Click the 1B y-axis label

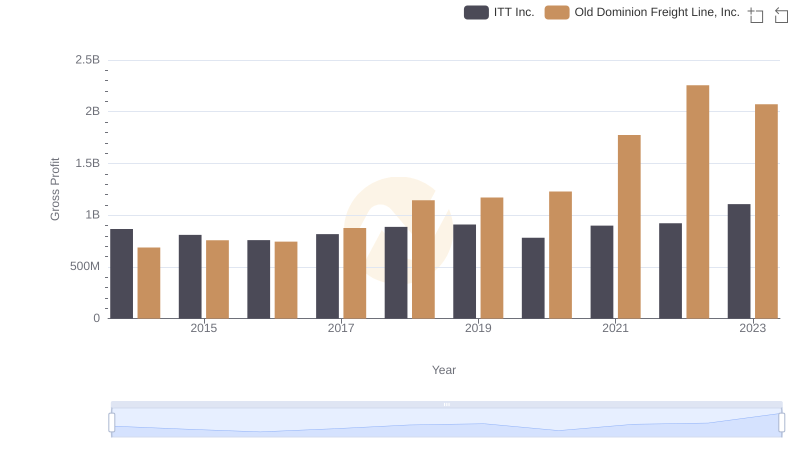pos(92,215)
